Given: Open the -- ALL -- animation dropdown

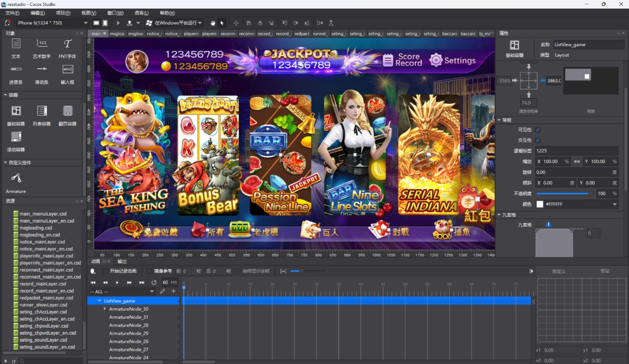Looking at the screenshot, I should [x=122, y=292].
